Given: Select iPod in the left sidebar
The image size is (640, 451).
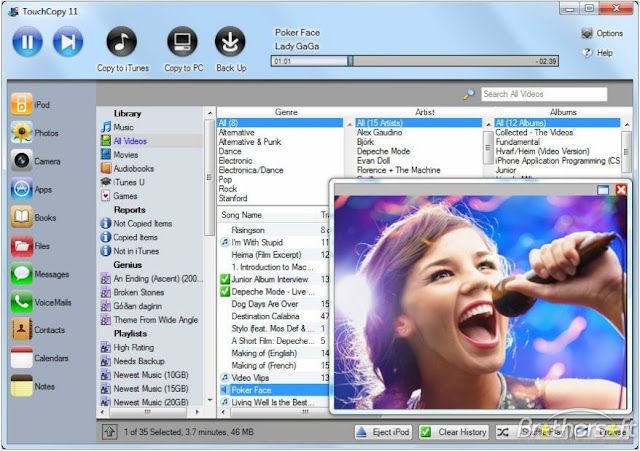Looking at the screenshot, I should tap(31, 104).
